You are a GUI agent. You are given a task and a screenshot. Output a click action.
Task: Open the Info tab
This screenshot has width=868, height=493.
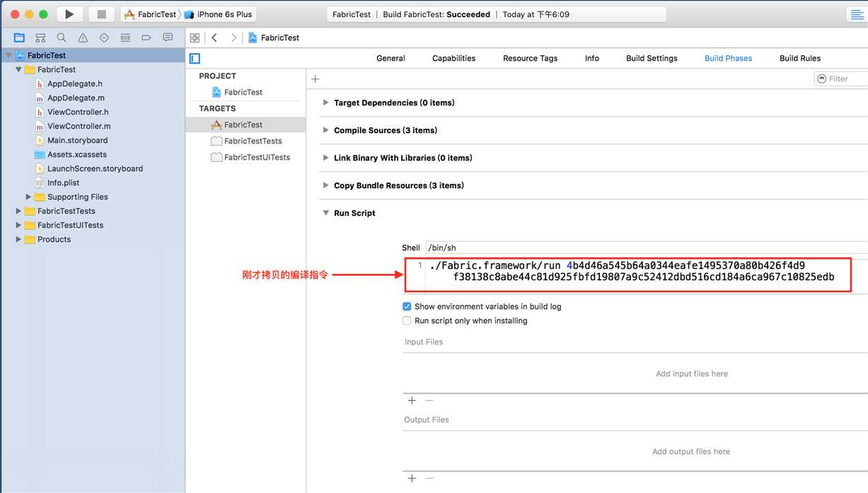592,59
